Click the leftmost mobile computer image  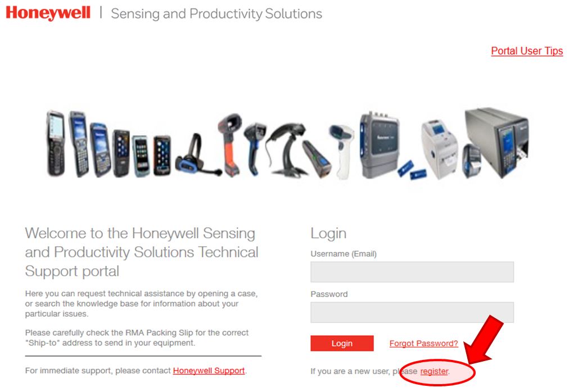click(x=56, y=143)
